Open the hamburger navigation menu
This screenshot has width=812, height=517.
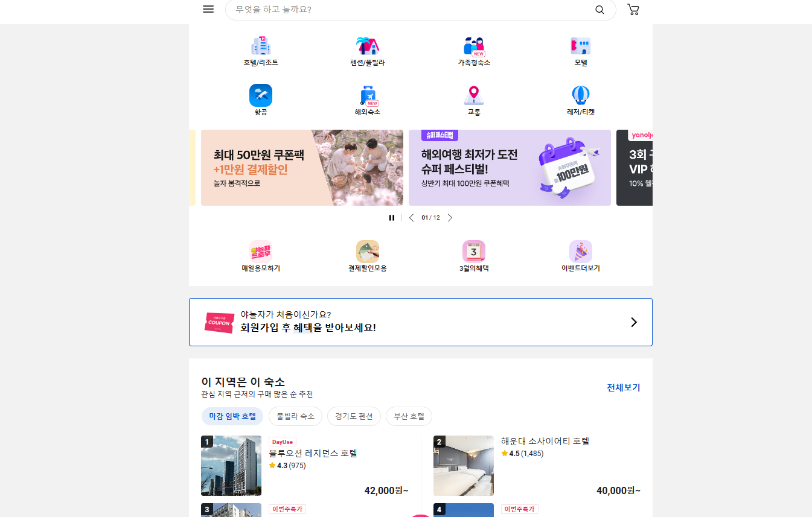click(x=208, y=9)
